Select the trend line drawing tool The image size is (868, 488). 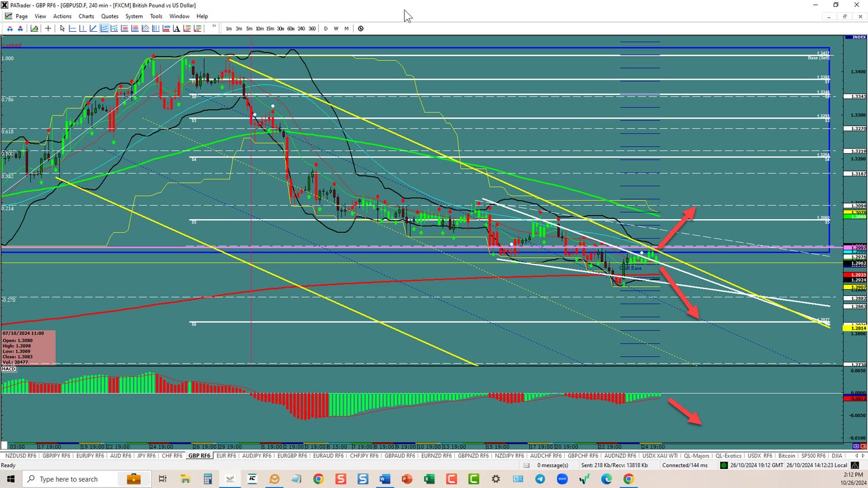[93, 28]
